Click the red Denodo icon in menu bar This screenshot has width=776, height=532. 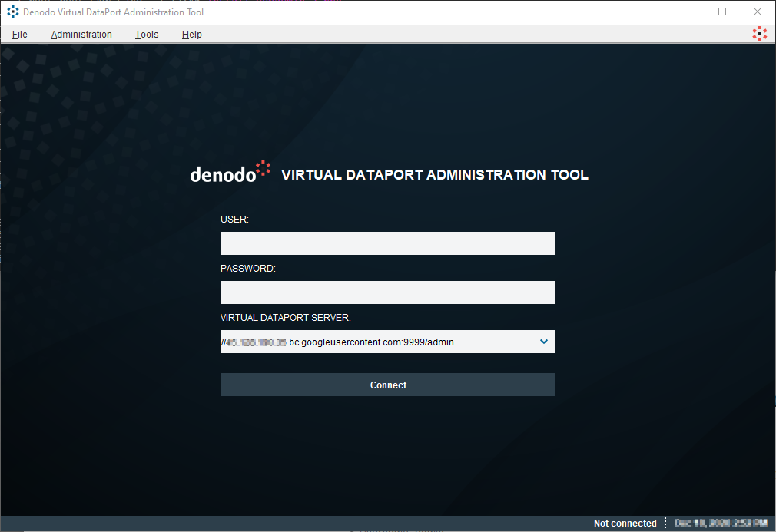[760, 34]
